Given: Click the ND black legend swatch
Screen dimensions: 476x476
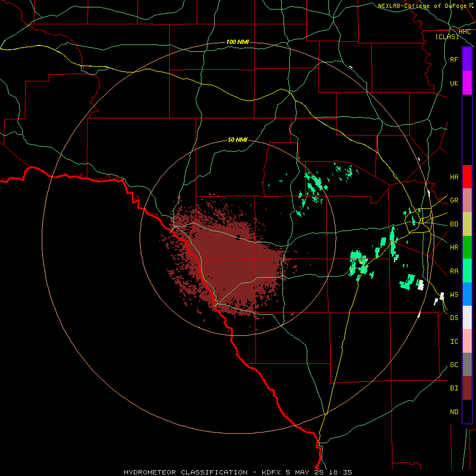Looking at the screenshot, I should pyautogui.click(x=467, y=411).
